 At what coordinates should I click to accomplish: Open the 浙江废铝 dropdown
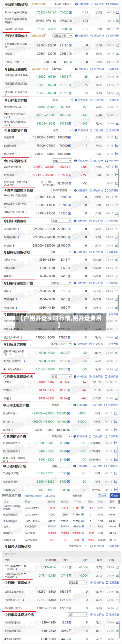click(78, 582)
